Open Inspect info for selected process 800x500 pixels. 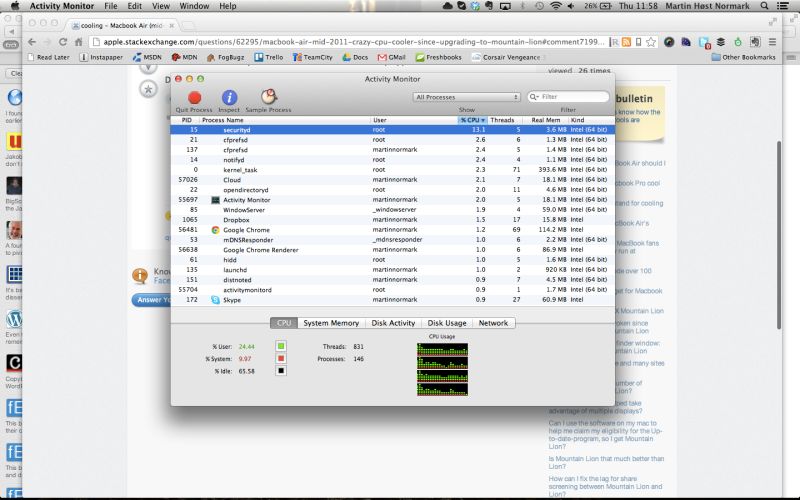(229, 97)
